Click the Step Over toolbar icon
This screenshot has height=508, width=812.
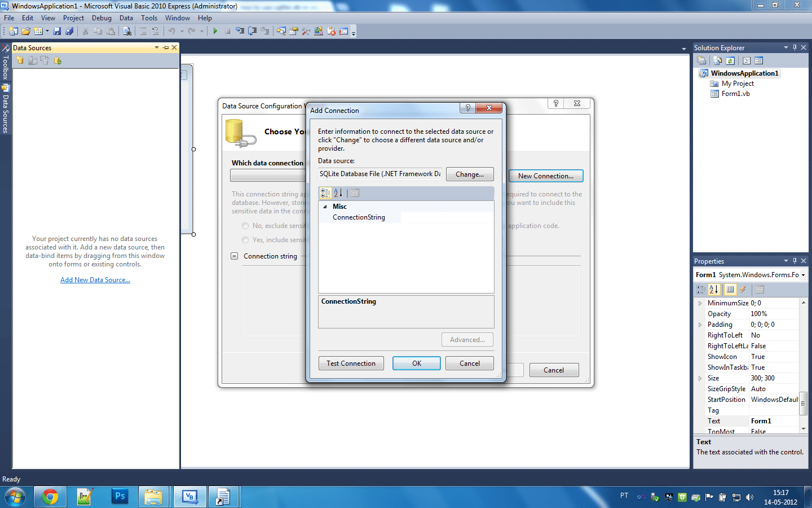point(252,31)
